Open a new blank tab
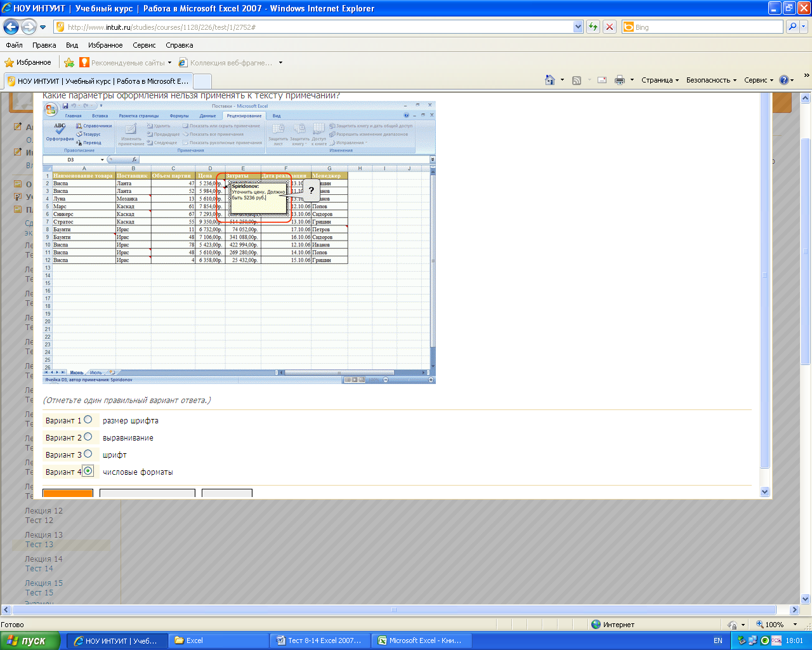 [x=202, y=81]
